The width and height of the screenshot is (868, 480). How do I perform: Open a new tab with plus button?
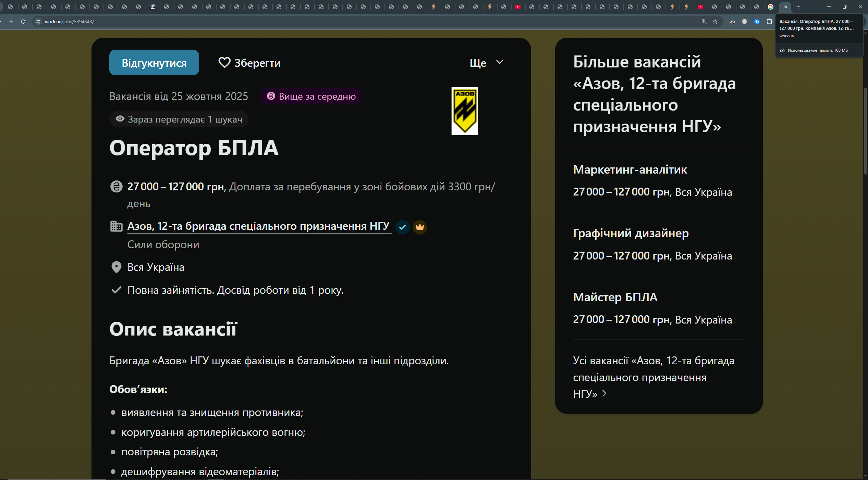point(798,7)
